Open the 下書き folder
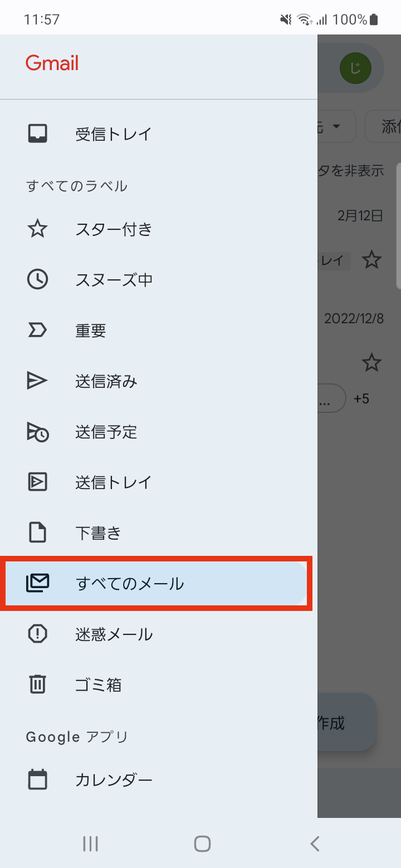This screenshot has width=401, height=868. (159, 532)
